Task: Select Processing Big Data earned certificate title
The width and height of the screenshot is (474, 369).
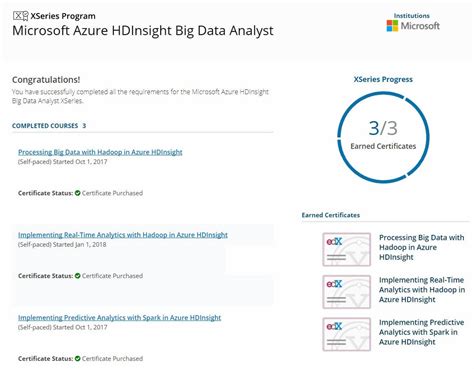Action: pos(421,247)
